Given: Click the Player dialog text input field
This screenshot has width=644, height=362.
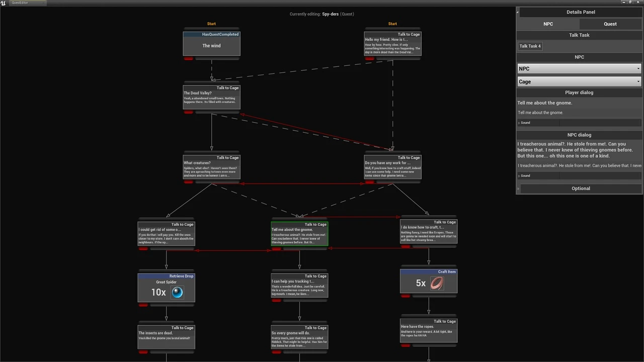Looking at the screenshot, I should tap(579, 113).
